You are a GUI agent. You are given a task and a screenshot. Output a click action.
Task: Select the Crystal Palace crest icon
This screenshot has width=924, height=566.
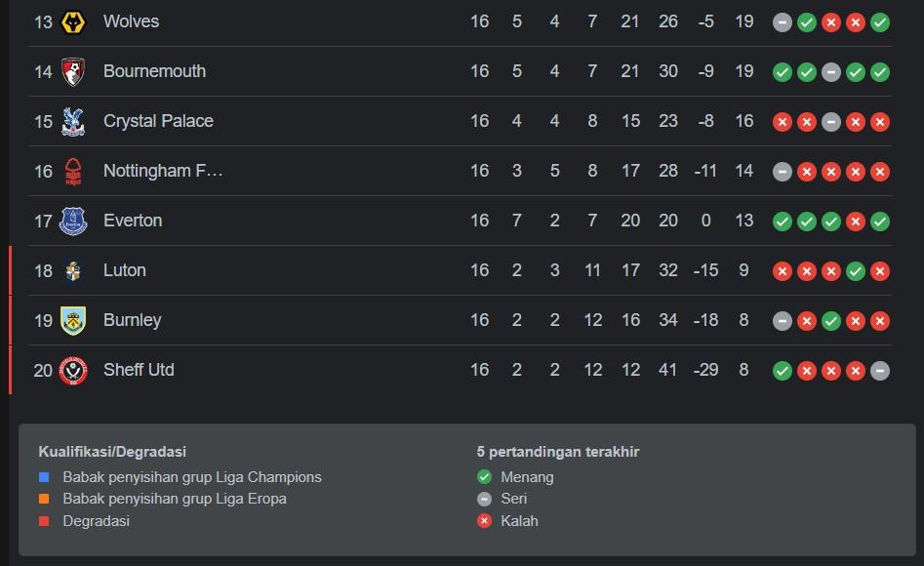click(73, 121)
